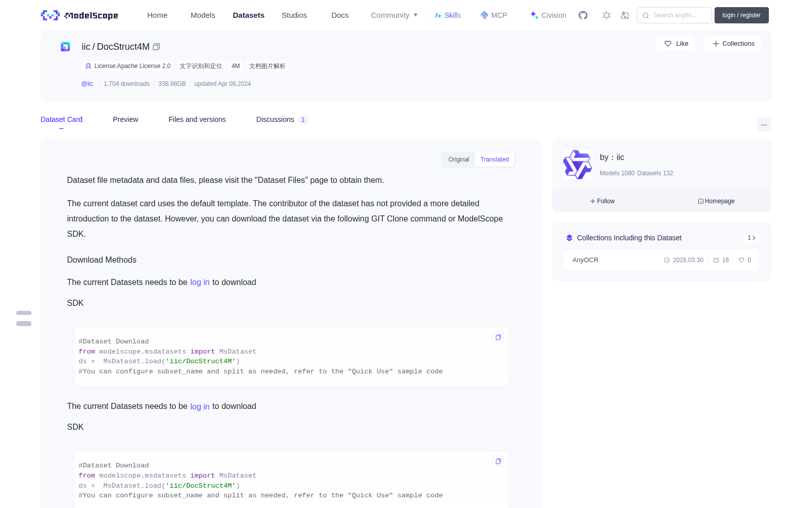Expand Collections Including this Dataset arrow

752,238
